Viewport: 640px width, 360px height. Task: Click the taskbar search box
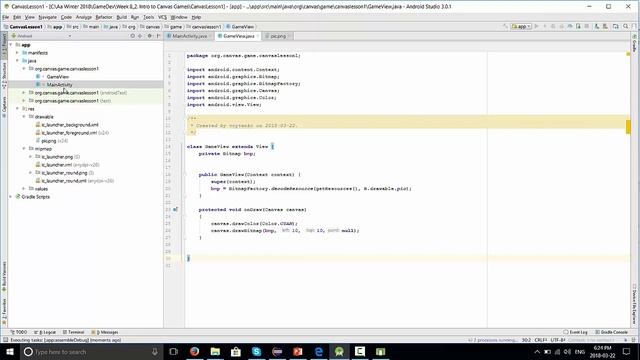[x=91, y=351]
